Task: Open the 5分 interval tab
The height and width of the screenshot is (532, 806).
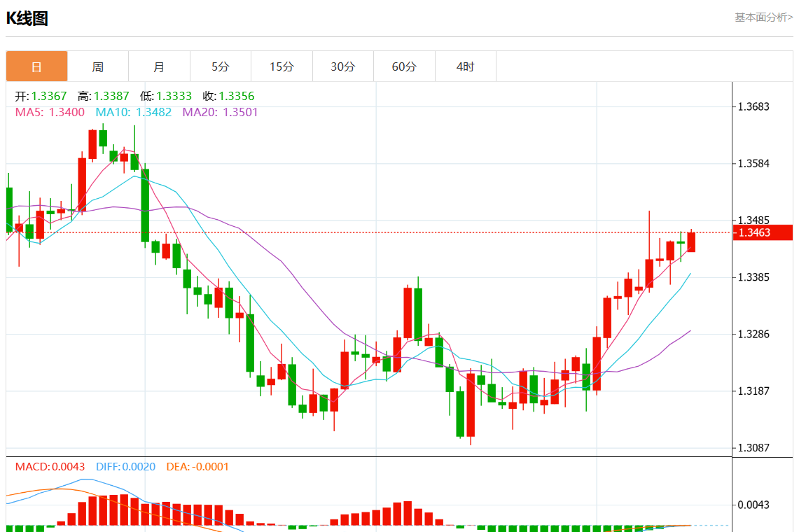Action: (220, 66)
